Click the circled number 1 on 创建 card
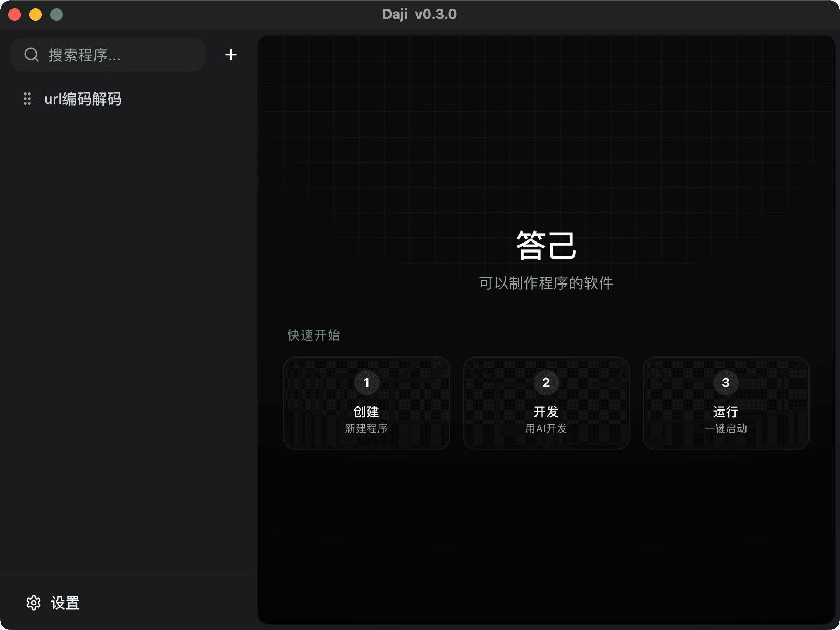The height and width of the screenshot is (630, 840). (x=366, y=383)
